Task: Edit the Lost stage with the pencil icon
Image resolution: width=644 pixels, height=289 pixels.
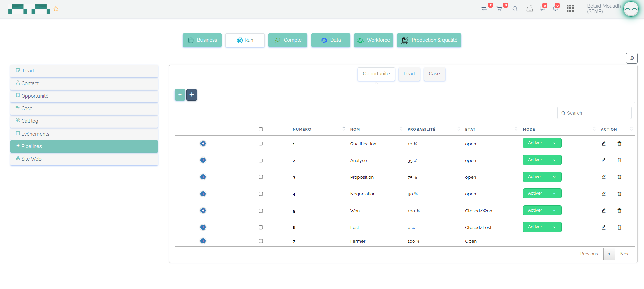Action: point(603,227)
